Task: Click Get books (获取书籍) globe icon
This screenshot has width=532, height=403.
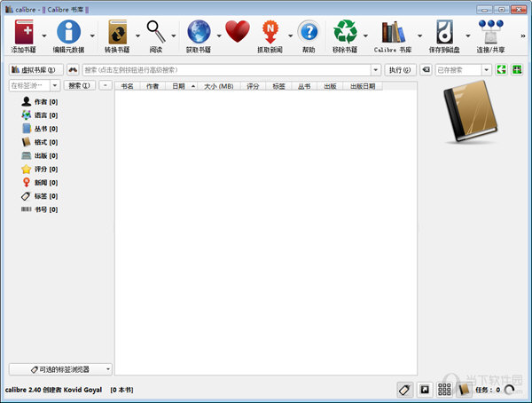Action: 199,32
